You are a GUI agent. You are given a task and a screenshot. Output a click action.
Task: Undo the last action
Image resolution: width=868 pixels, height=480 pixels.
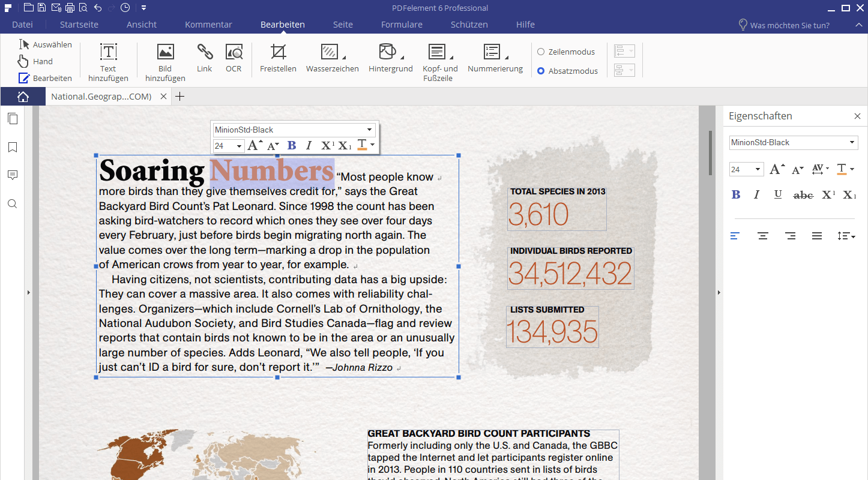click(98, 8)
